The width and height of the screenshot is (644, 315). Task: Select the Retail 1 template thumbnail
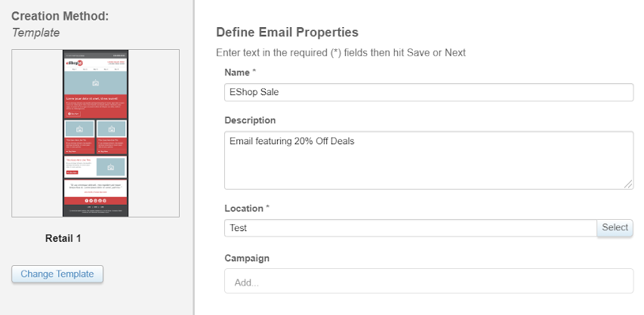point(95,133)
